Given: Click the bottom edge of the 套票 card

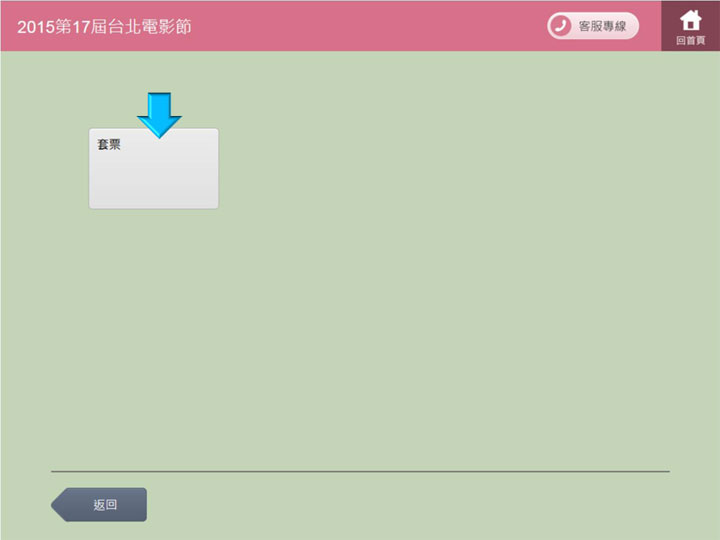Looking at the screenshot, I should 153,207.
